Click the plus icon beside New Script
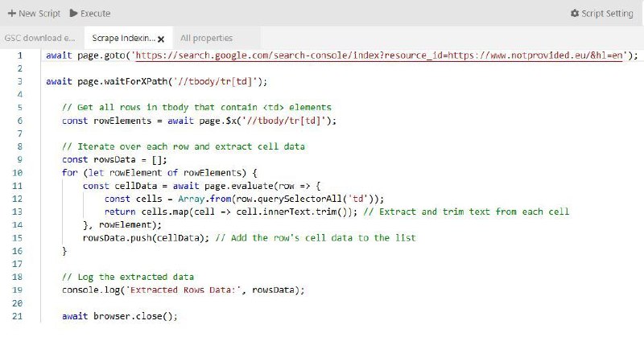Image resolution: width=644 pixels, height=337 pixels. (11, 14)
